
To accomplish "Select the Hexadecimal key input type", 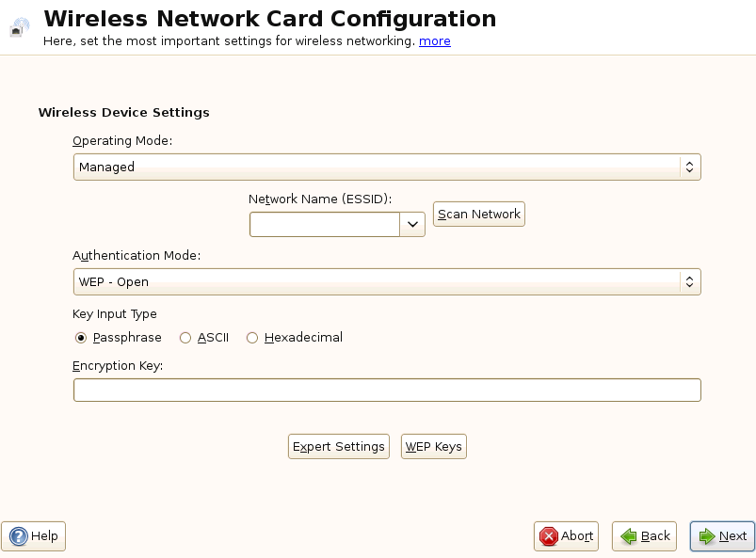I will (252, 338).
